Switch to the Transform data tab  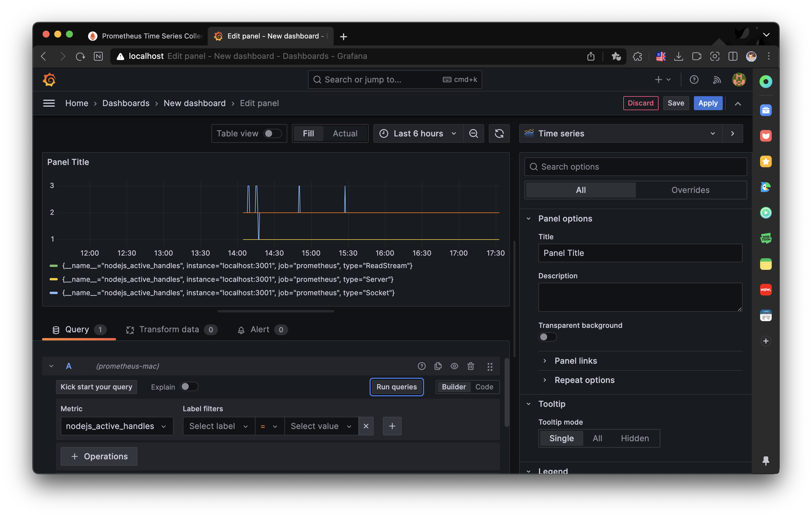click(169, 329)
